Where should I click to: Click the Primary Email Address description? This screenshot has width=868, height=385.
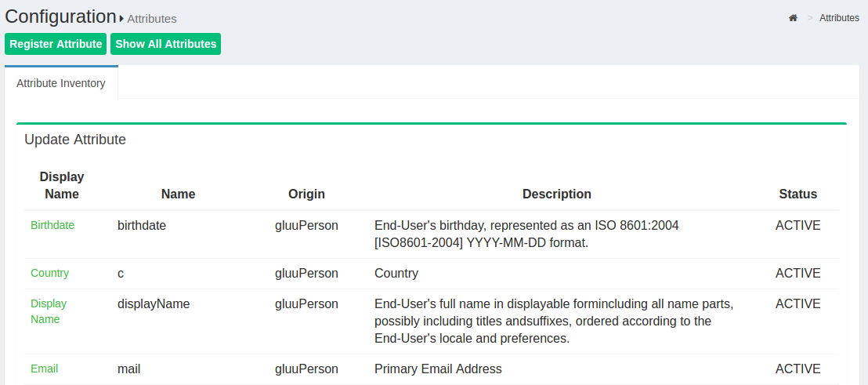pyautogui.click(x=438, y=369)
